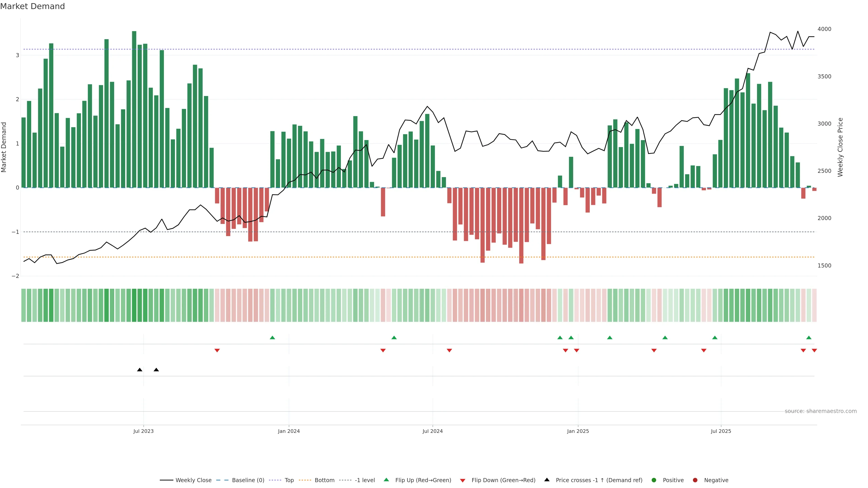The height and width of the screenshot is (488, 868).
Task: Toggle the Top dotted line legend entry
Action: click(289, 480)
